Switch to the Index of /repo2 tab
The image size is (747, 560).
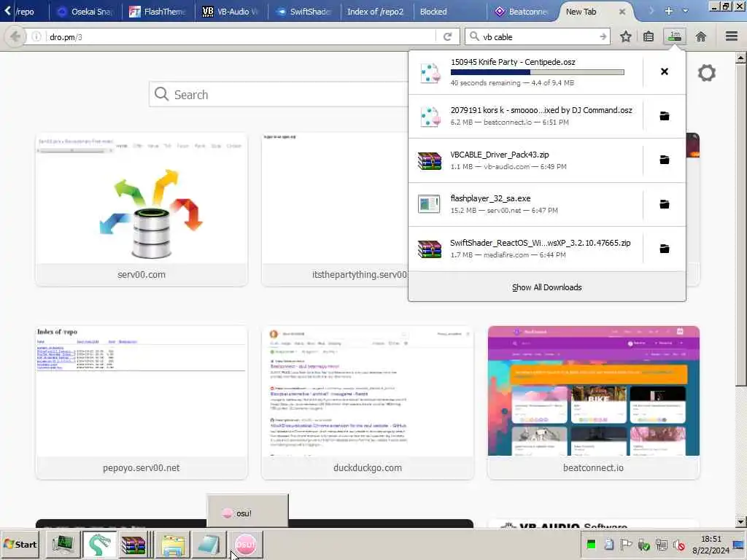(375, 12)
